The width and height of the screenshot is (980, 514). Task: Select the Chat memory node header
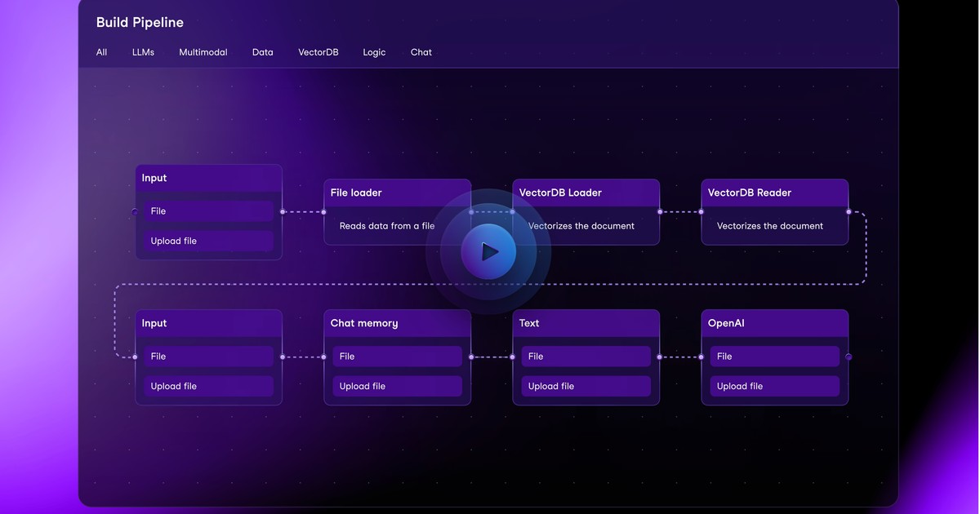[398, 323]
